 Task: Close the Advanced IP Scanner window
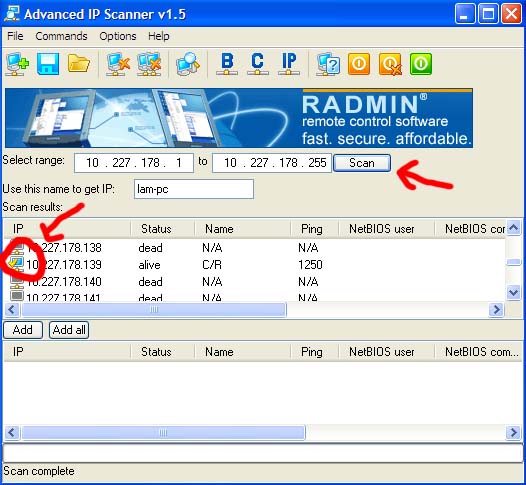point(511,14)
